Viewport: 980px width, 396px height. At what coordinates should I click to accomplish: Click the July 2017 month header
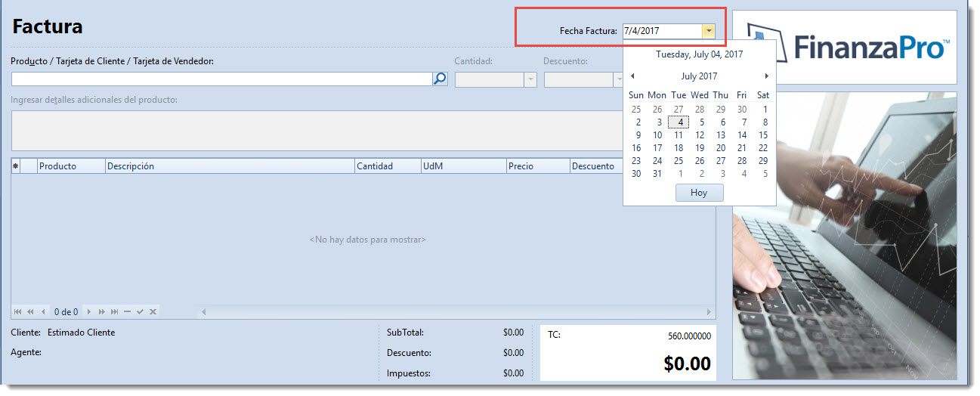[699, 76]
